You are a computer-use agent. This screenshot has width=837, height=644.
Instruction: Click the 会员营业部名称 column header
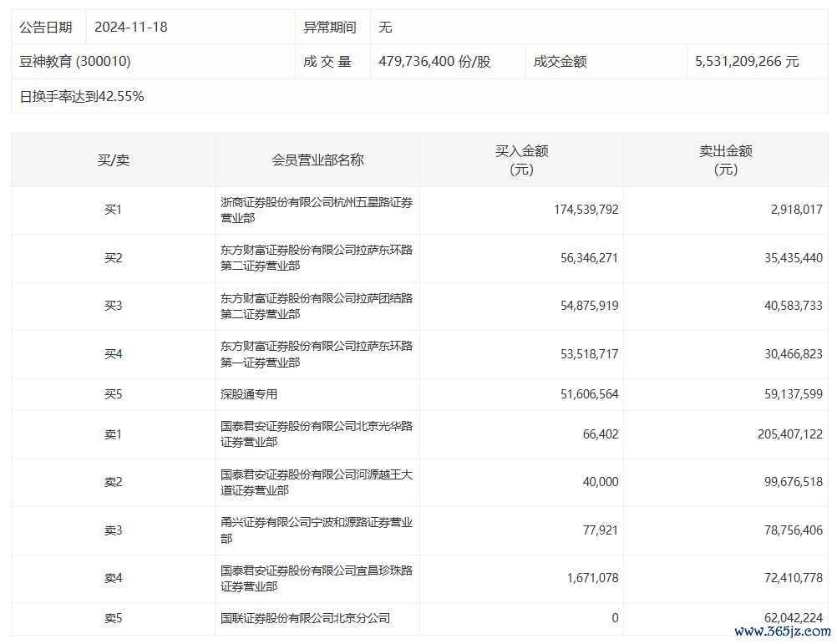[317, 160]
